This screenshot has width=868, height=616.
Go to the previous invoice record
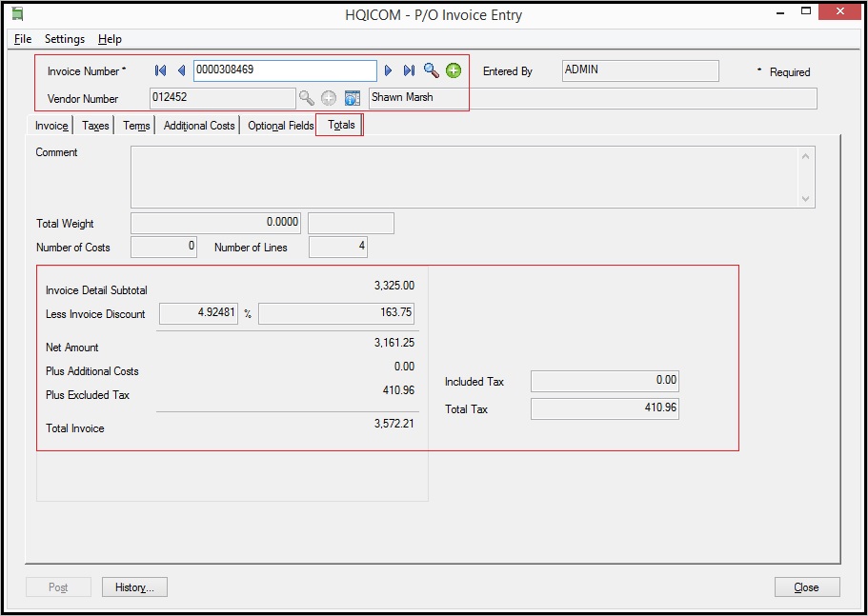click(181, 70)
